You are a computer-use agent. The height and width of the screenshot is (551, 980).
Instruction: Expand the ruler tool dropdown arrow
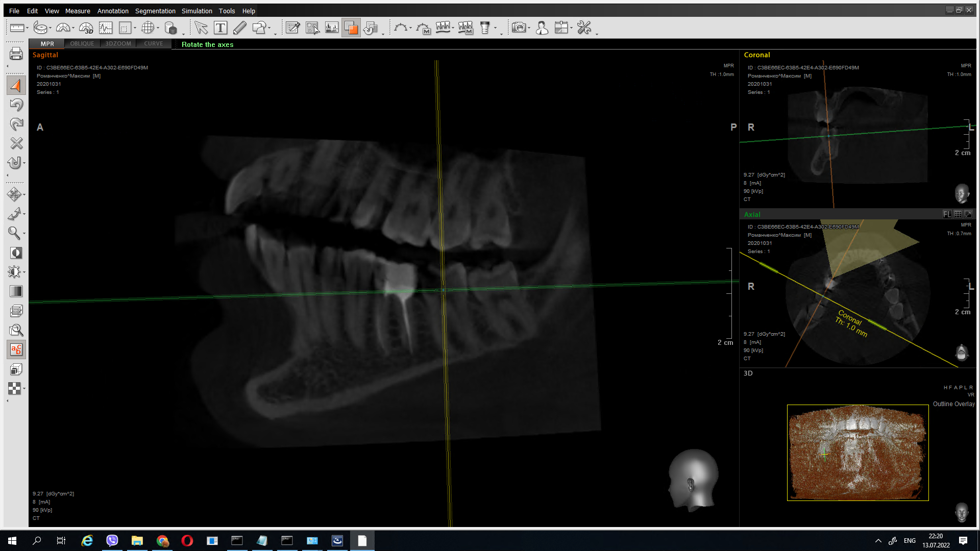(27, 28)
